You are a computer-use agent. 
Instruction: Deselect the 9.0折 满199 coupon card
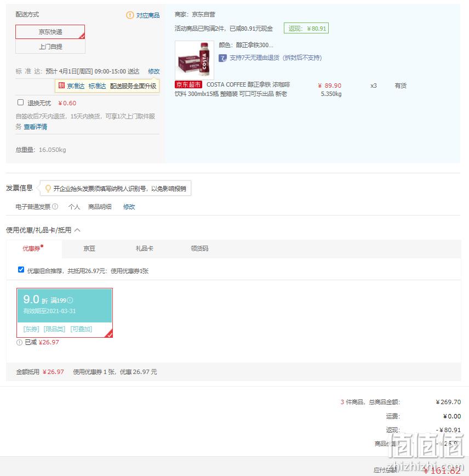click(x=65, y=313)
